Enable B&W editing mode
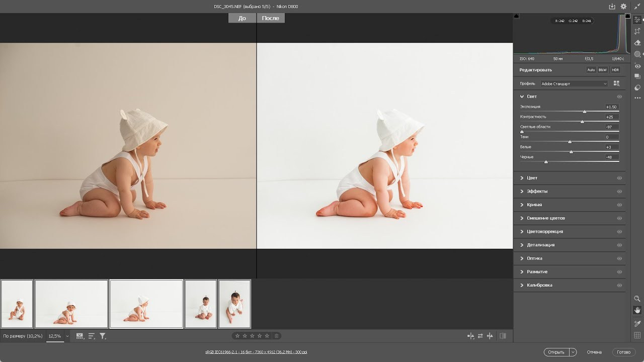644x362 pixels. click(x=602, y=69)
